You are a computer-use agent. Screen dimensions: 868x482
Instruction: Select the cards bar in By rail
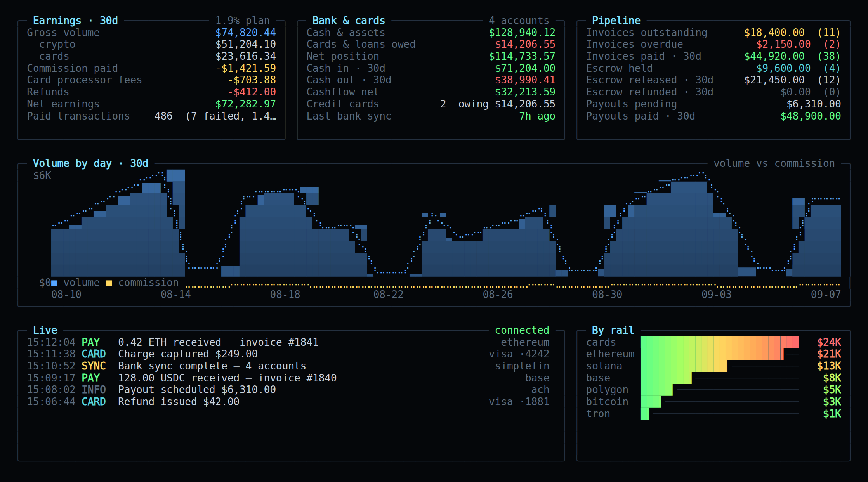[x=719, y=342]
